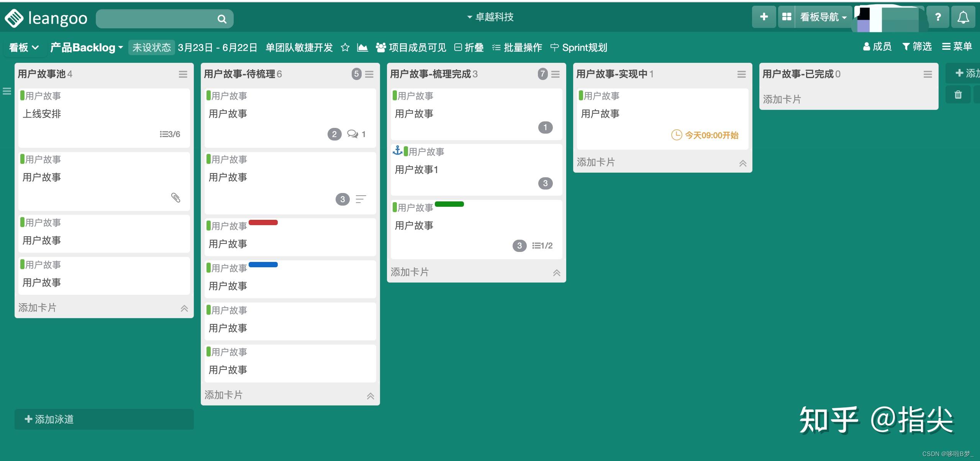980x461 pixels.
Task: Click the paperclip attachment icon on 用户故事 card
Action: coord(176,198)
